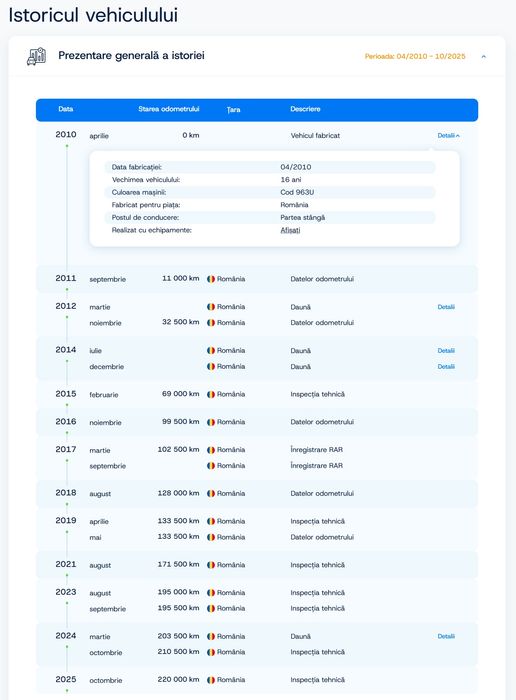The image size is (516, 700).
Task: Show Detalii for July 2014 damage
Action: (x=446, y=350)
